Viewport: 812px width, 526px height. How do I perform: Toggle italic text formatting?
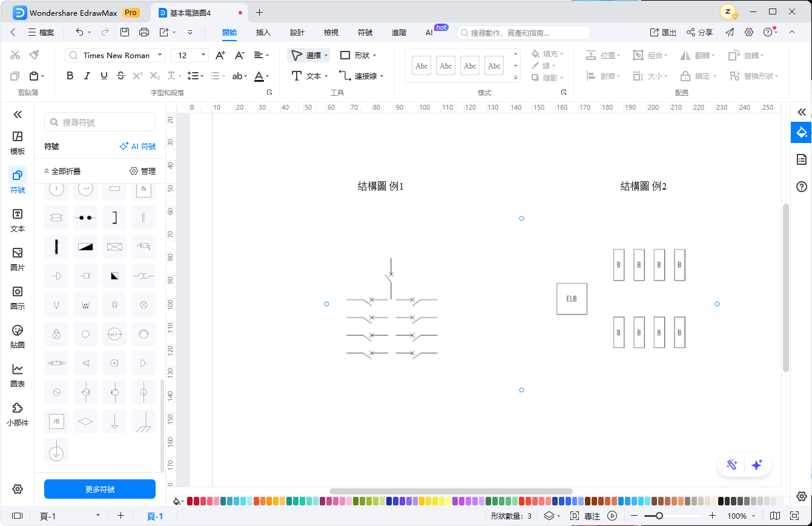[87, 76]
